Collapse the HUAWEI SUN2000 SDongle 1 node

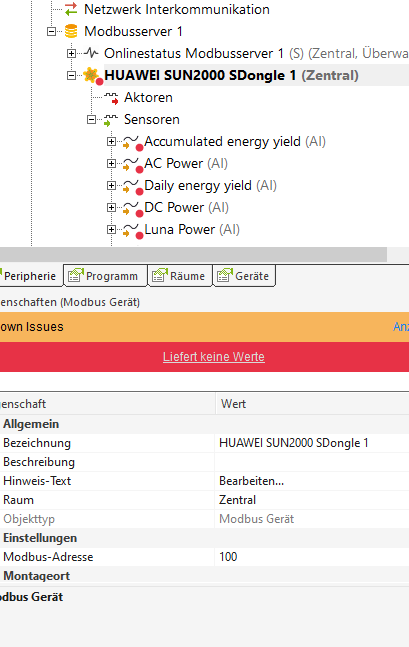point(71,76)
